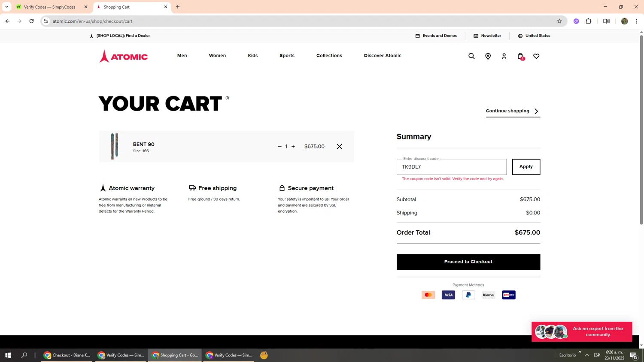Open the Men menu
Screen dimensions: 644x362
(x=182, y=56)
